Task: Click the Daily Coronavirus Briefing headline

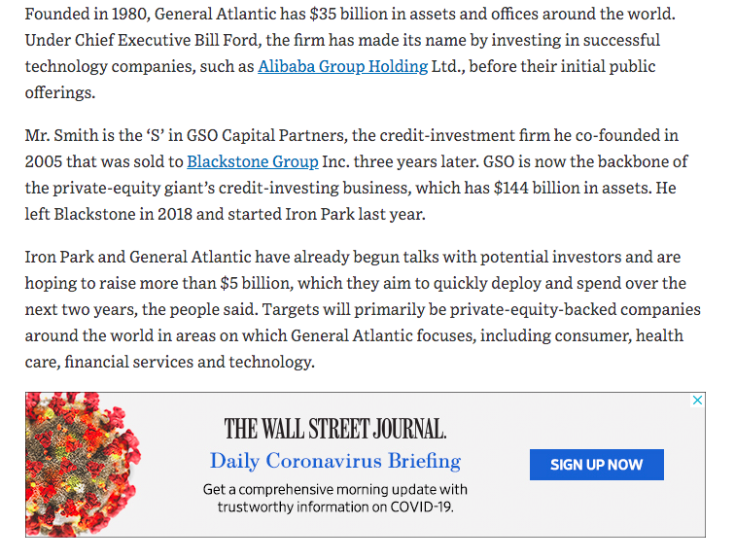Action: coord(335,461)
